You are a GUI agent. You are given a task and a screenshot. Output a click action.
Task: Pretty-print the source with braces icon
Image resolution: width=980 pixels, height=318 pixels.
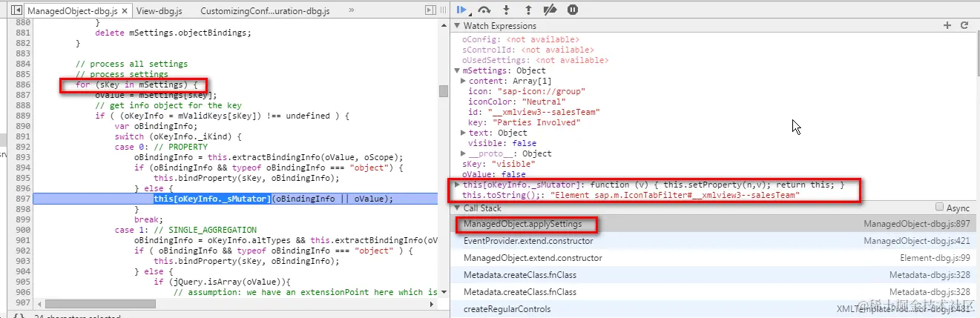click(x=19, y=316)
